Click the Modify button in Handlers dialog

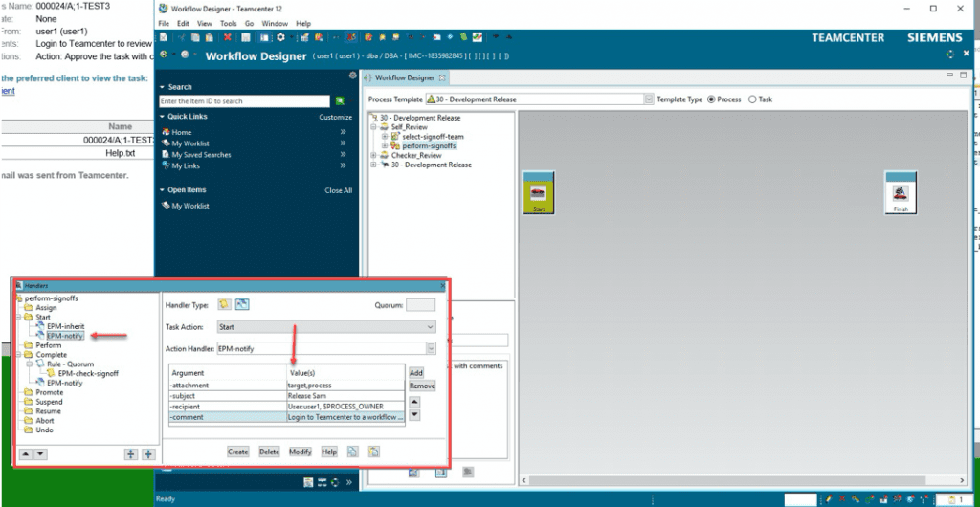click(x=301, y=452)
